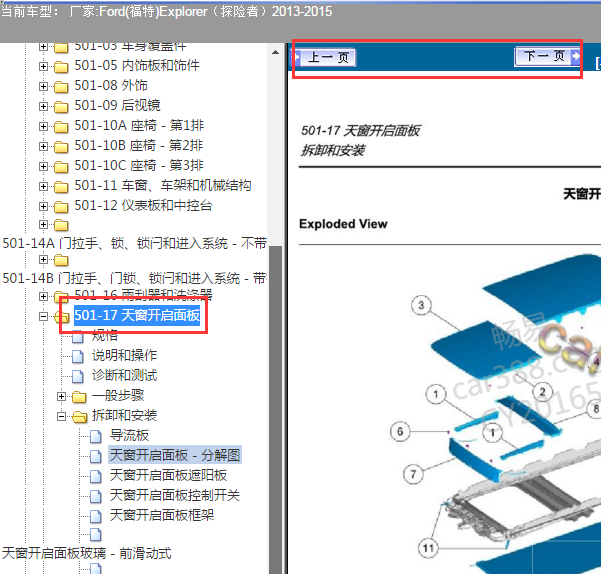
Task: Click document icon next to 导流板
Action: [96, 436]
